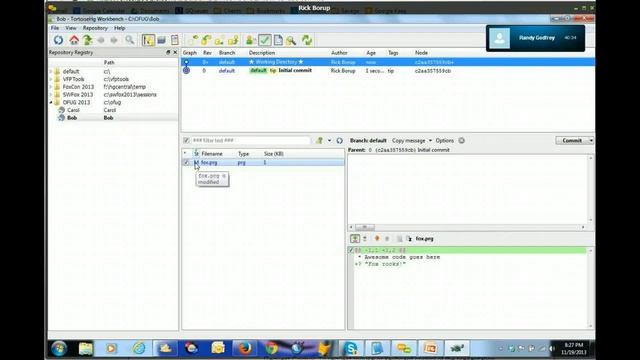Screen dimensions: 640x360
Task: Click the status filter key icon
Action: click(x=320, y=140)
